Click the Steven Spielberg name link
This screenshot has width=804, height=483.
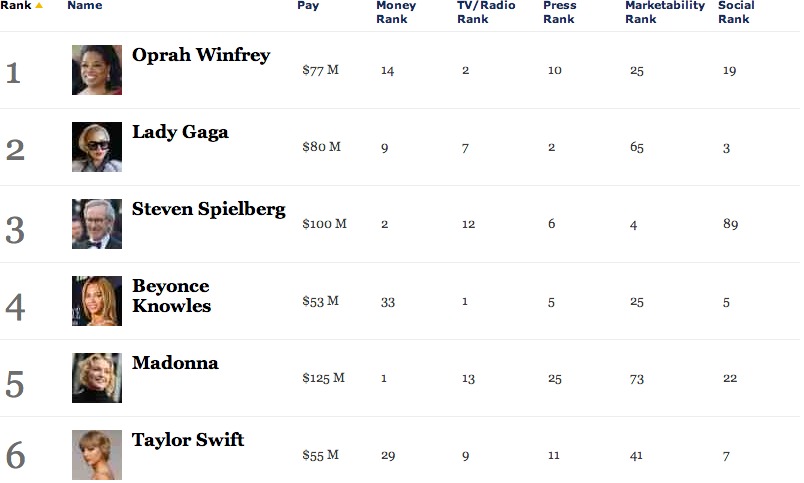(209, 209)
